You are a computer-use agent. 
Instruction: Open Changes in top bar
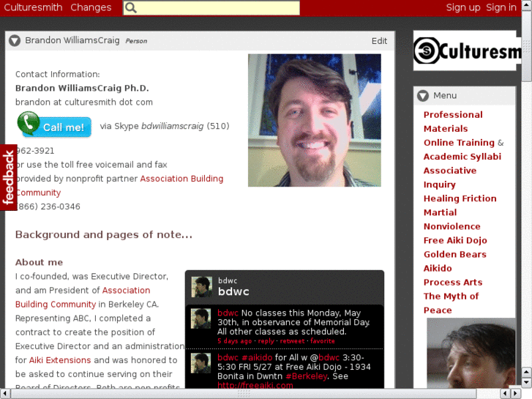point(91,7)
